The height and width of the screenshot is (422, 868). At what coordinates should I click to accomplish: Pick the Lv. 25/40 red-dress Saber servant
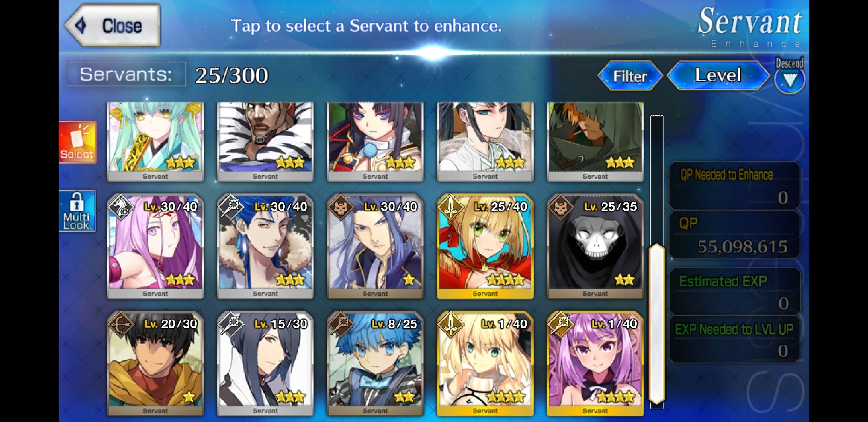tap(485, 247)
